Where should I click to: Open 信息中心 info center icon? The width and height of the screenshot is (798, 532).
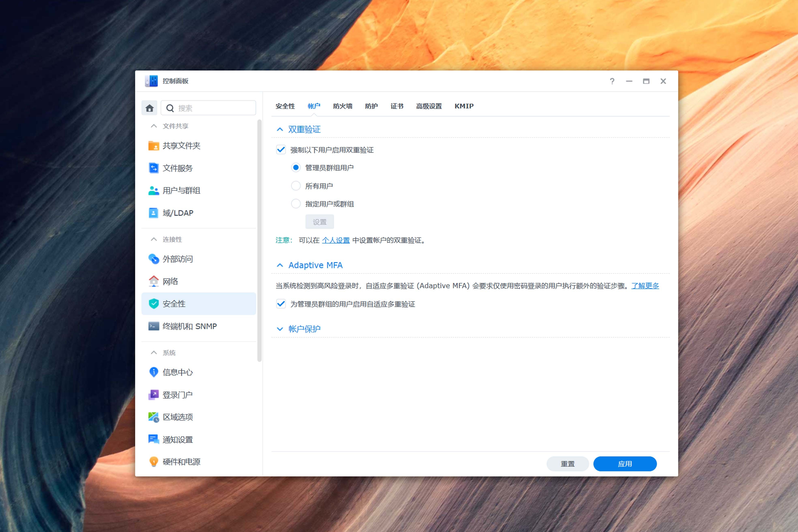[154, 372]
